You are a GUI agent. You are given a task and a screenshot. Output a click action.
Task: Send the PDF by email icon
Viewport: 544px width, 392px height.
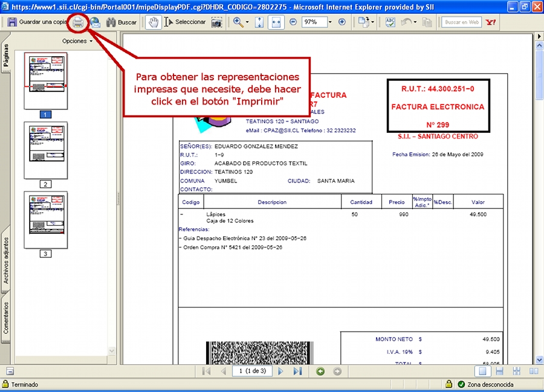[95, 22]
